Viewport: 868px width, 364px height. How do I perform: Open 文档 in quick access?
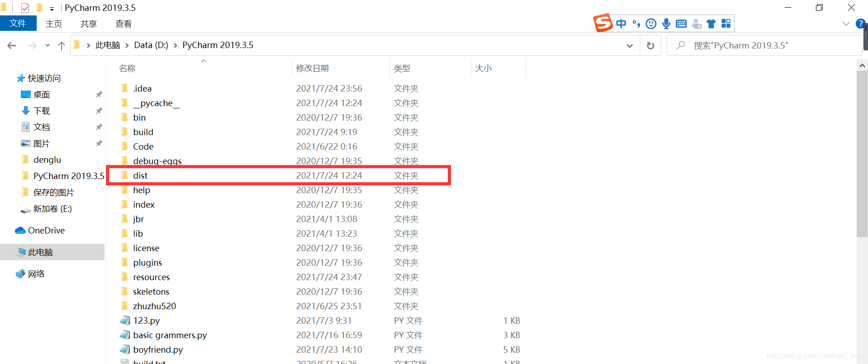tap(41, 127)
